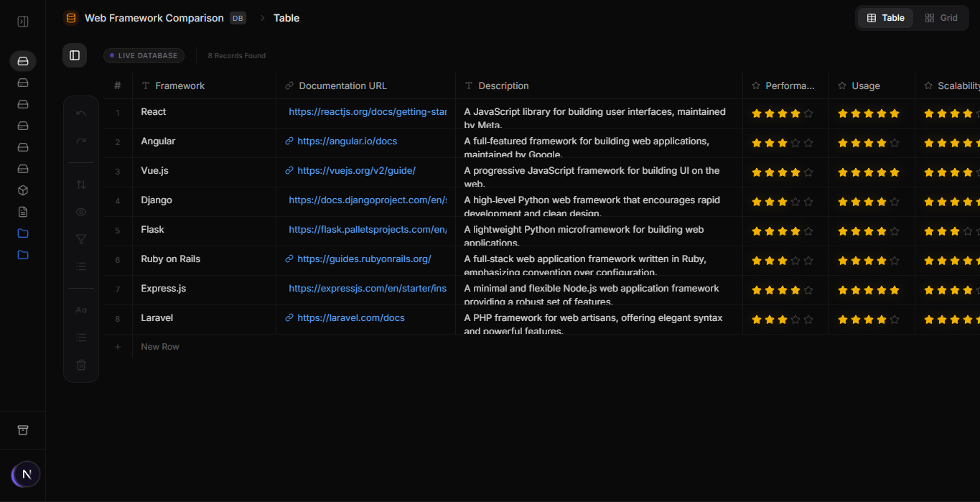The image size is (980, 502).
Task: Click the N avatar at the bottom left
Action: [25, 474]
